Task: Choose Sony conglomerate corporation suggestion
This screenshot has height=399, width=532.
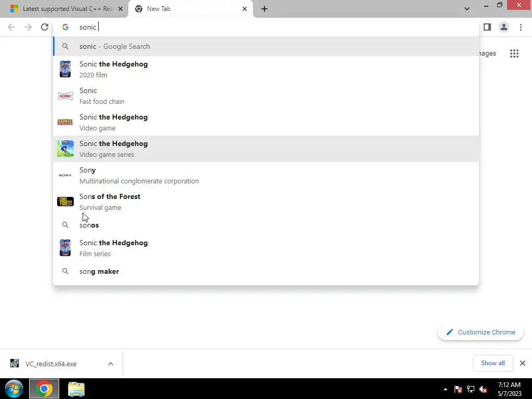Action: [x=266, y=175]
